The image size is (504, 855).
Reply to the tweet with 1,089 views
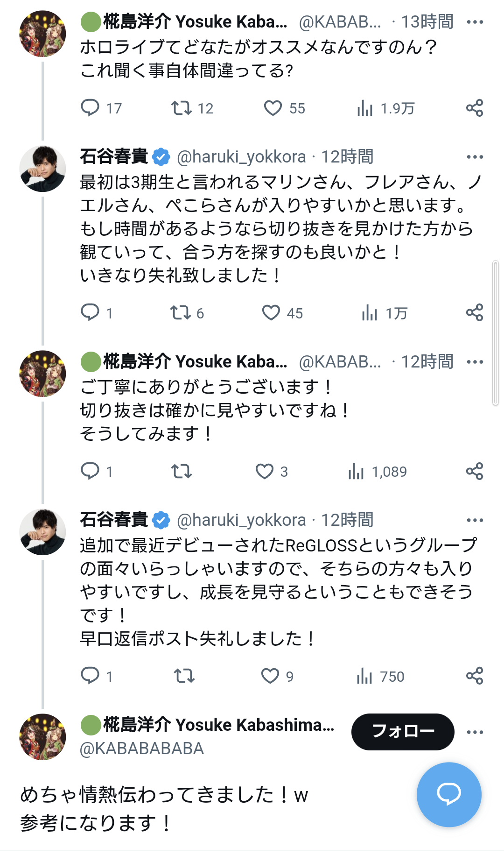(x=90, y=471)
